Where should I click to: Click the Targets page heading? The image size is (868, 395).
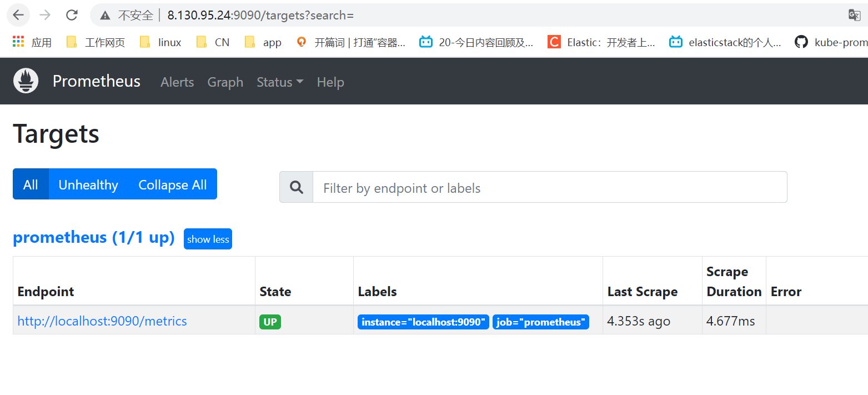(x=56, y=134)
